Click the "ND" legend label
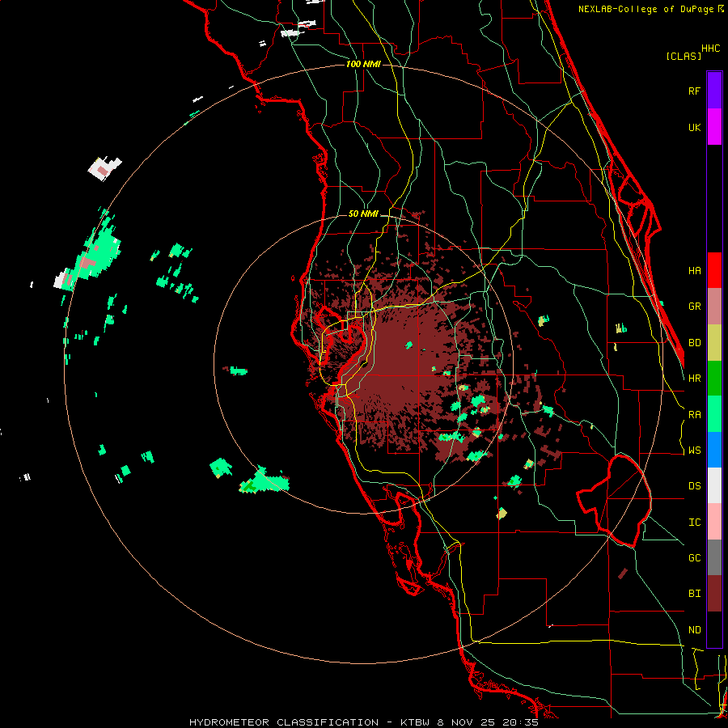 click(x=694, y=630)
